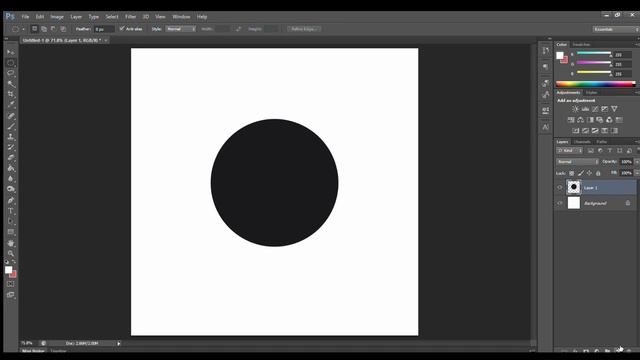Select the History Brush tool

click(x=11, y=147)
